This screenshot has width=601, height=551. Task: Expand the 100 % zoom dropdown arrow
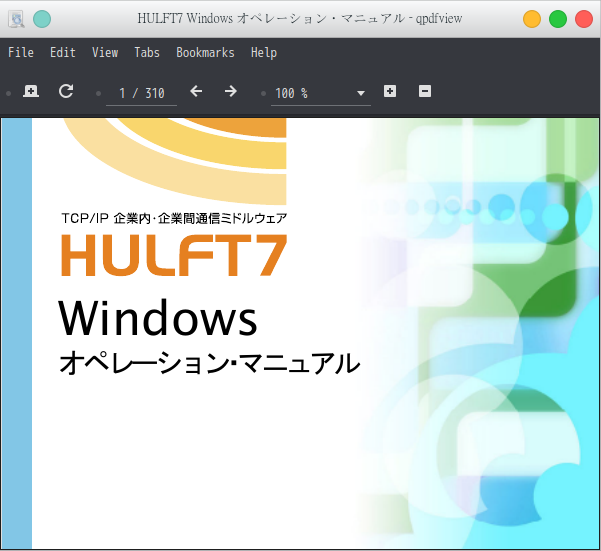(360, 93)
